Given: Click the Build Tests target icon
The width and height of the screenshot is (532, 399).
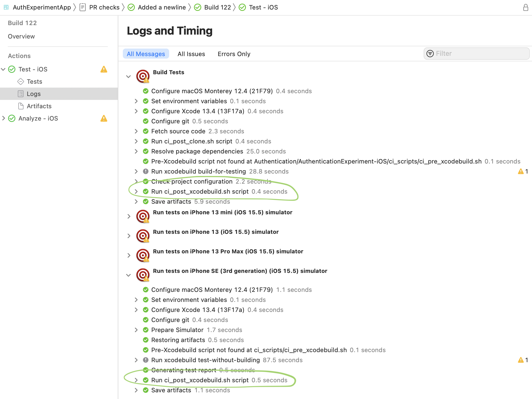Looking at the screenshot, I should click(x=143, y=76).
